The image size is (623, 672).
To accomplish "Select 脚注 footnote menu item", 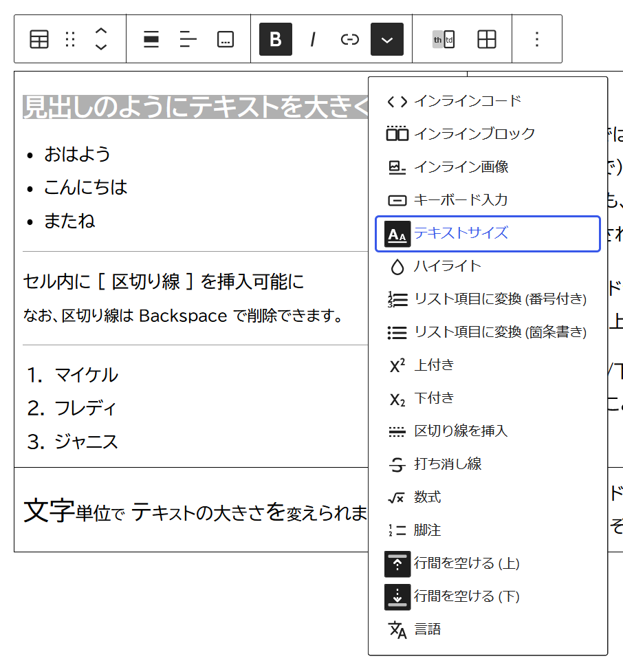I will 488,530.
